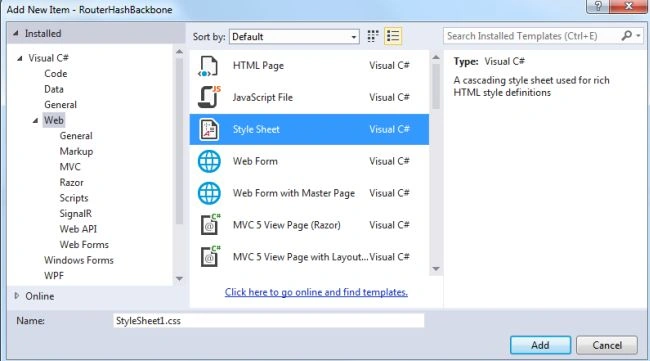Click the Style Sheet template name
The height and width of the screenshot is (361, 650).
[x=256, y=129]
